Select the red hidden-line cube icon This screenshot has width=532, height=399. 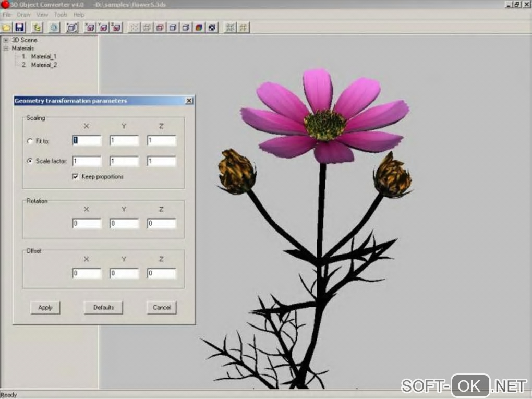[x=160, y=28]
